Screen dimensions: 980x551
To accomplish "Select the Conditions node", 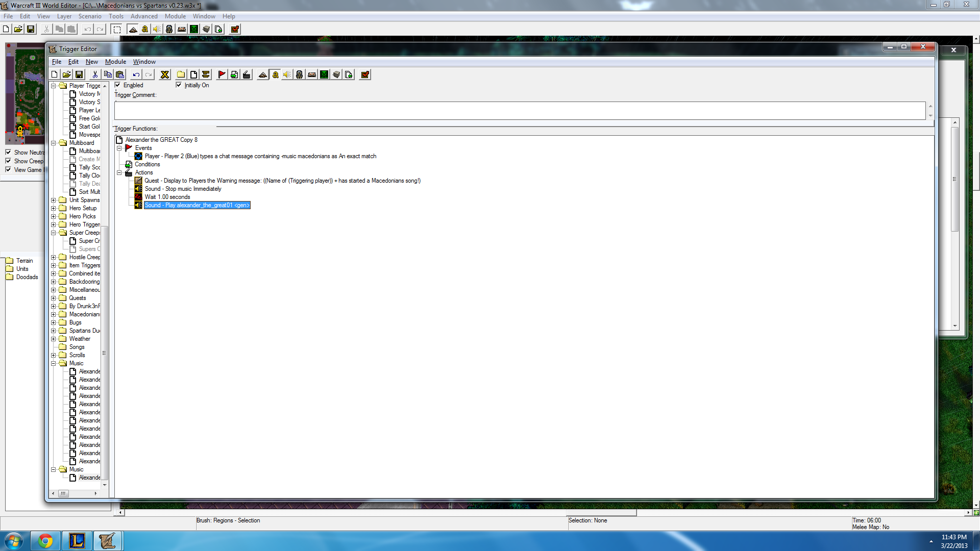I will (x=148, y=164).
